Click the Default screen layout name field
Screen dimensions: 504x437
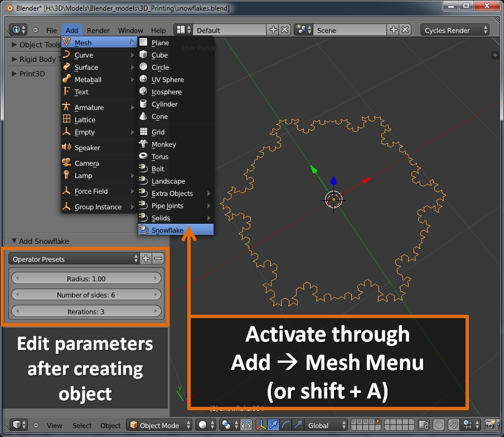click(x=230, y=30)
